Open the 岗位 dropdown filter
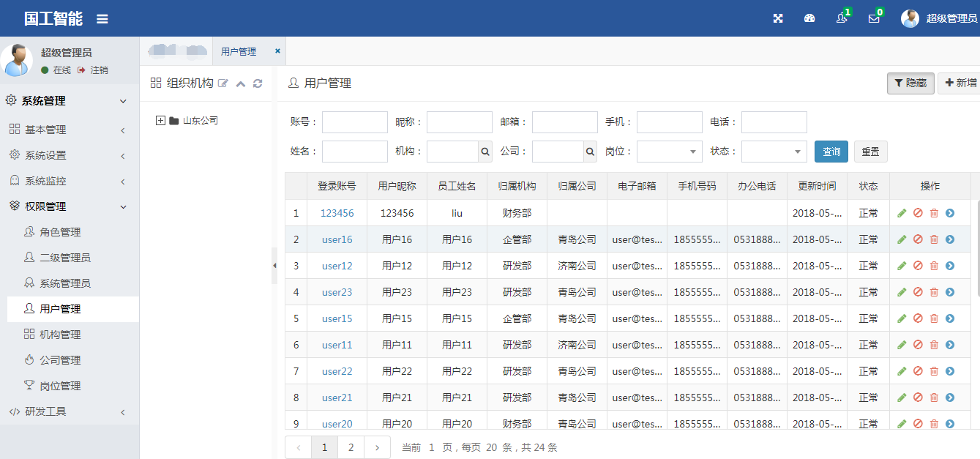 pyautogui.click(x=669, y=152)
